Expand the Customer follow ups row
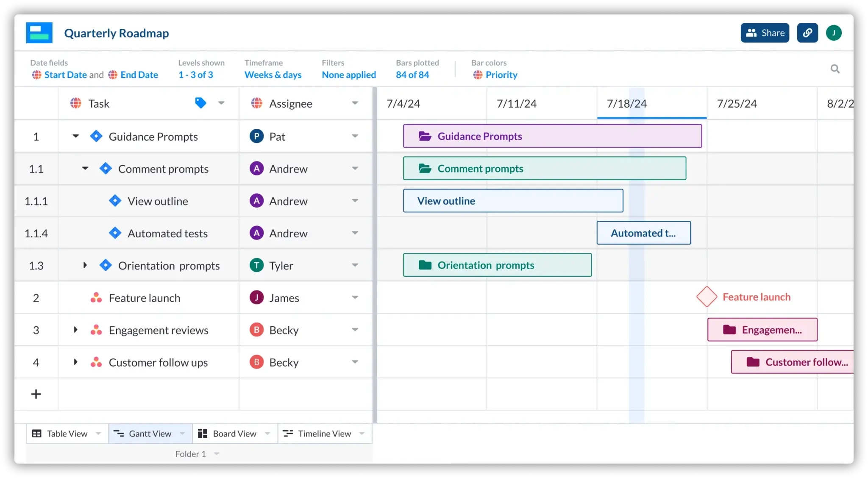Image resolution: width=868 pixels, height=478 pixels. [76, 362]
